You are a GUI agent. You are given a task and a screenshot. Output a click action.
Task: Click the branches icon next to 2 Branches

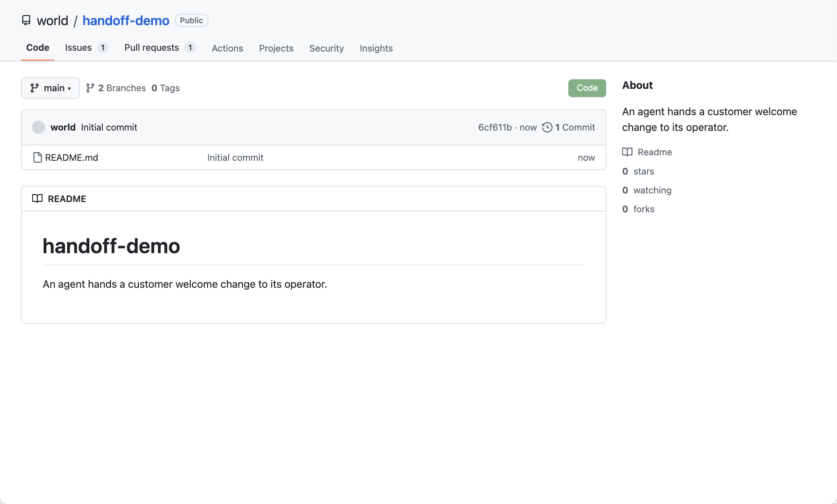coord(90,88)
